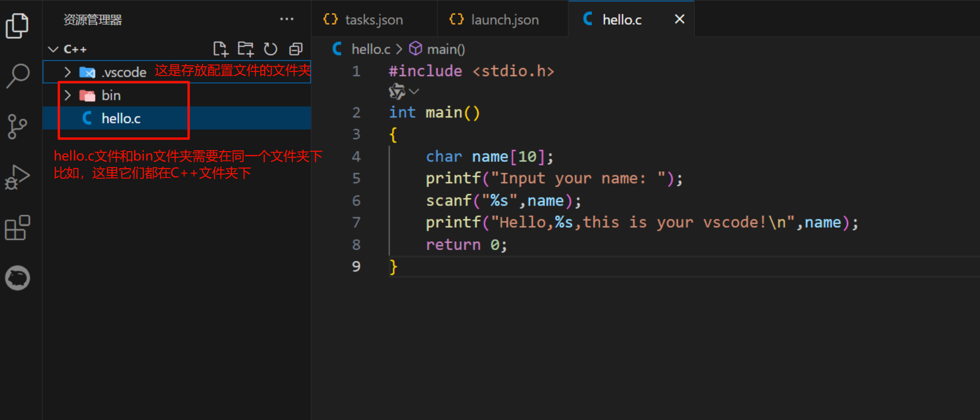Collapse the C++ workspace section

tap(53, 49)
